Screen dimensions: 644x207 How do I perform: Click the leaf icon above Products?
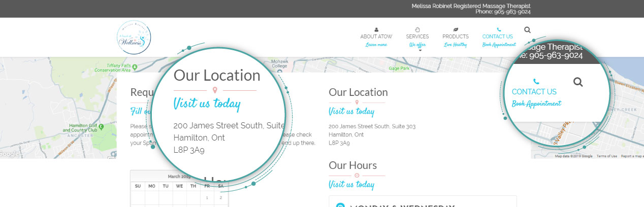point(455,29)
